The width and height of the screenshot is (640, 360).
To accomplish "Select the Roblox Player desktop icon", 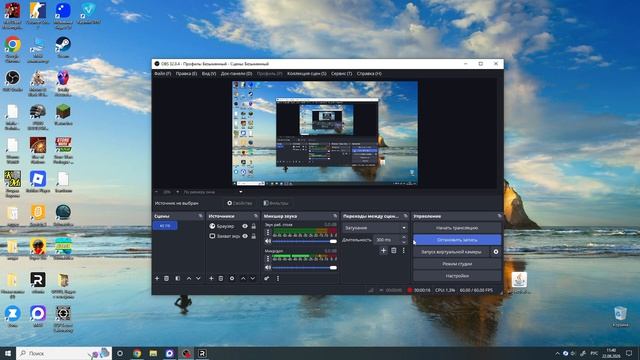I will [38, 182].
